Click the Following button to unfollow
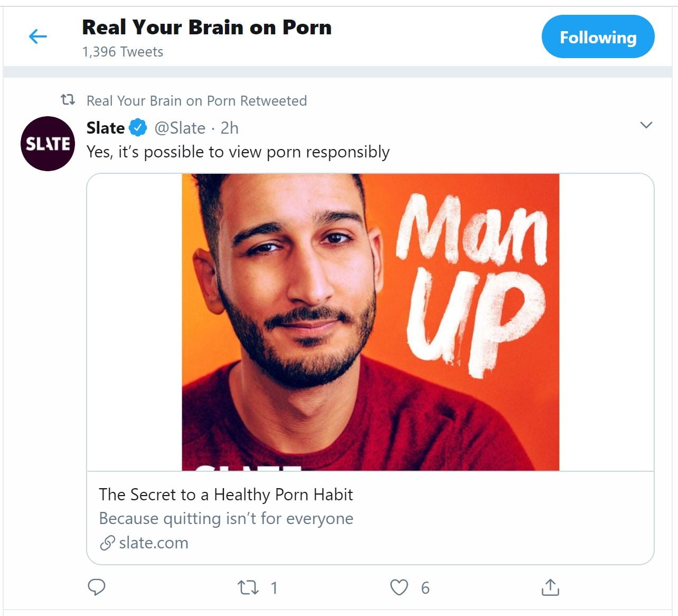 pyautogui.click(x=598, y=37)
